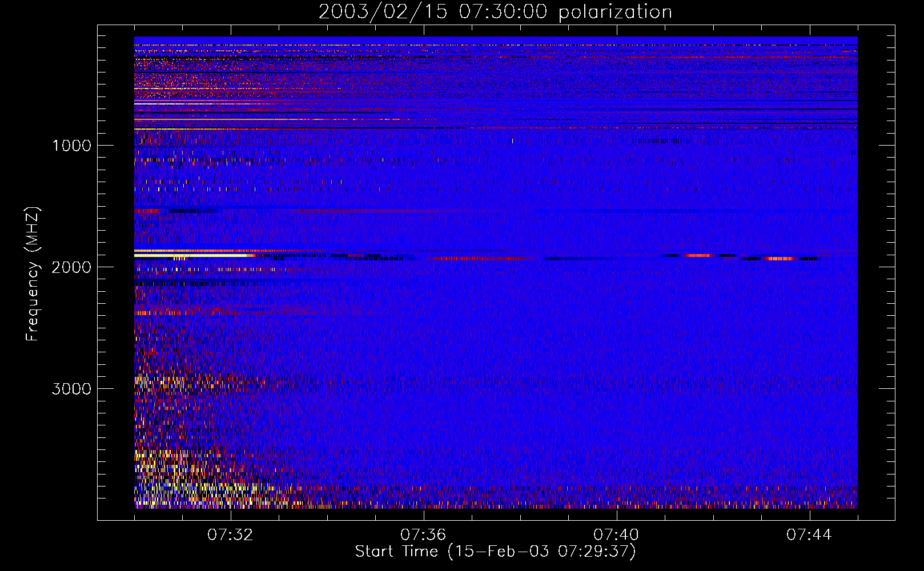Click the 3000 frequency tick label
This screenshot has width=924, height=571.
click(71, 389)
